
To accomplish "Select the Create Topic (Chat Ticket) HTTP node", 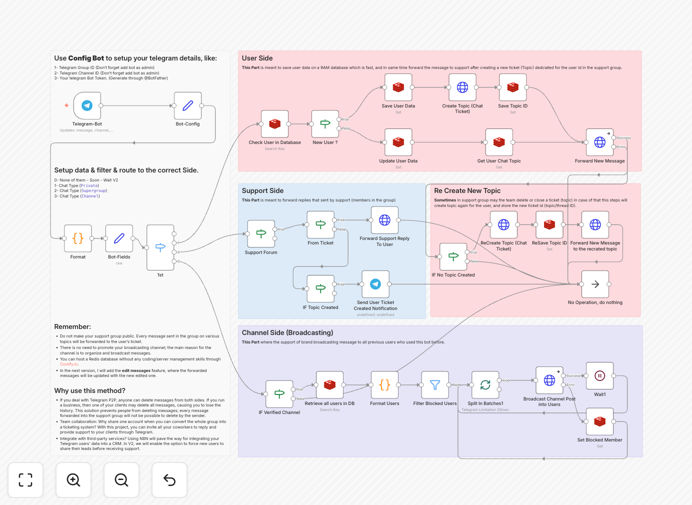I will [462, 87].
